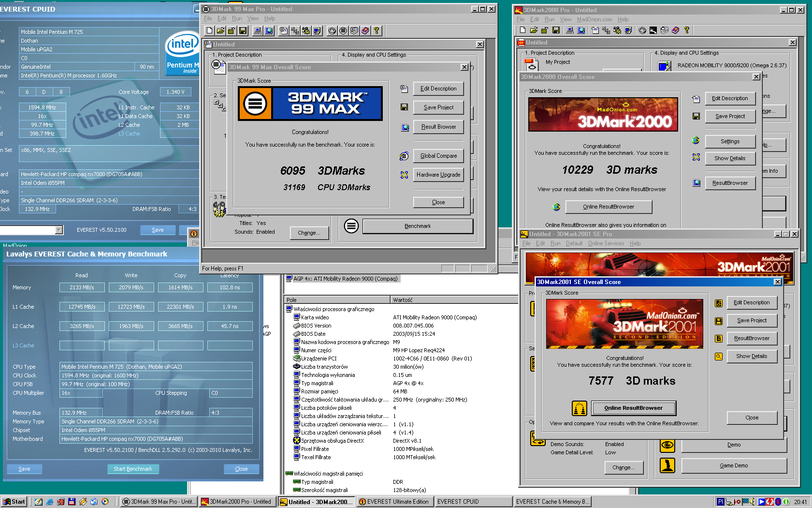This screenshot has height=508, width=812.
Task: Click Internet Explorer icon in taskbar quick launch
Action: coord(50,502)
